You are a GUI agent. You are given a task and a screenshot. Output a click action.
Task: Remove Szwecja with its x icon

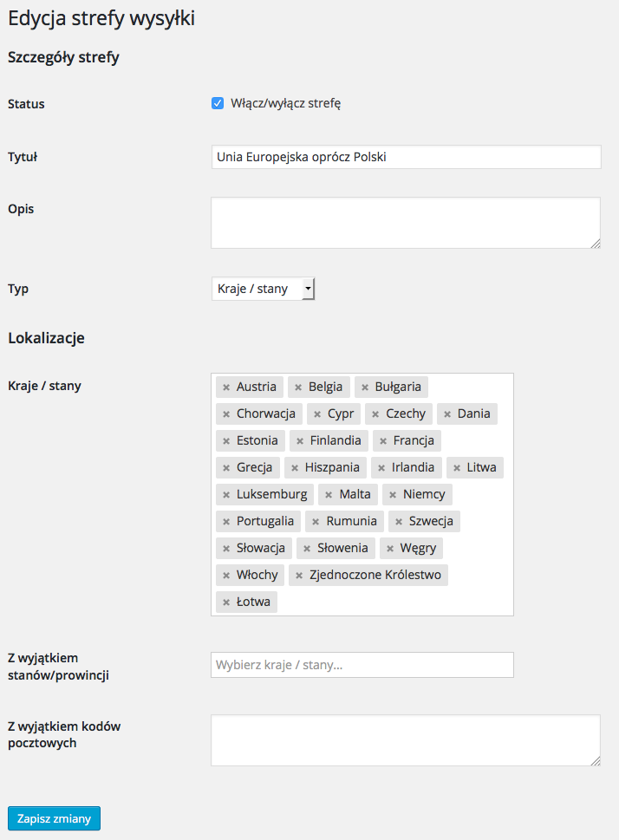point(399,522)
